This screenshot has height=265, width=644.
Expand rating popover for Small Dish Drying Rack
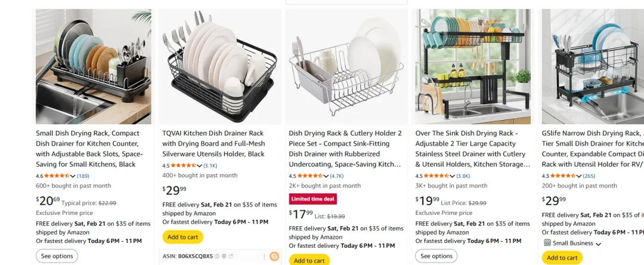[73, 176]
